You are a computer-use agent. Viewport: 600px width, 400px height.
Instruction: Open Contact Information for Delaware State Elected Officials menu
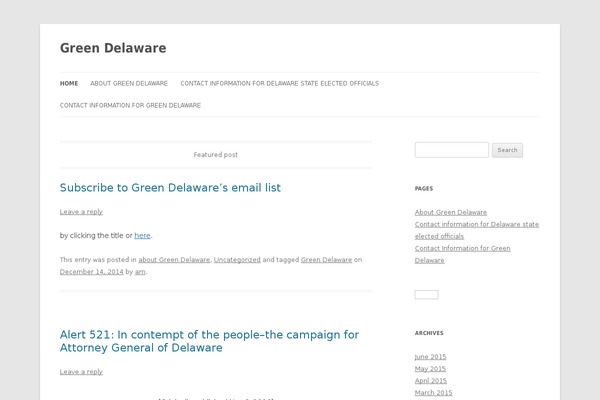(279, 83)
